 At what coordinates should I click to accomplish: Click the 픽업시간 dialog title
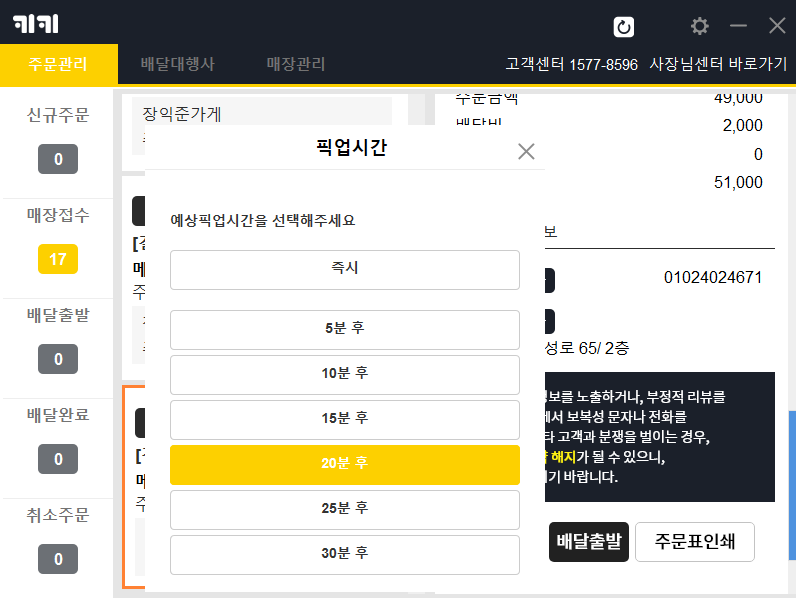(x=351, y=148)
